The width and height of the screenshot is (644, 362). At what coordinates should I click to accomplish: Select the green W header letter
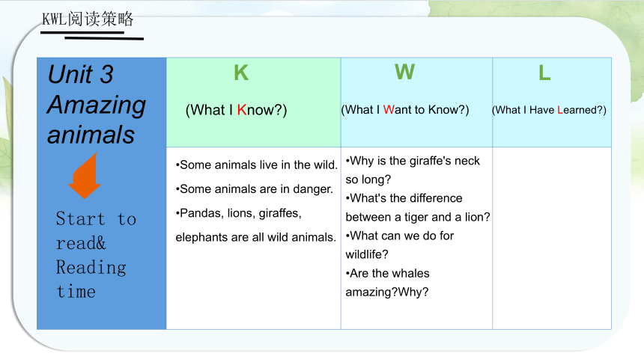coord(405,73)
